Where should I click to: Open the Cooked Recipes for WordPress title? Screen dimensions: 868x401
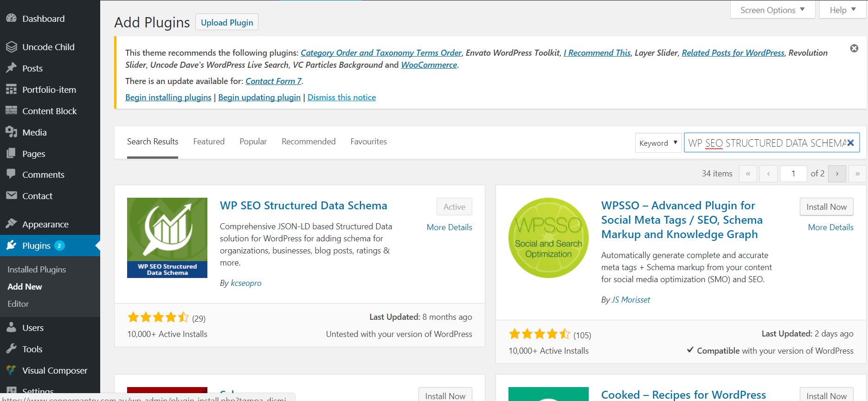point(683,395)
